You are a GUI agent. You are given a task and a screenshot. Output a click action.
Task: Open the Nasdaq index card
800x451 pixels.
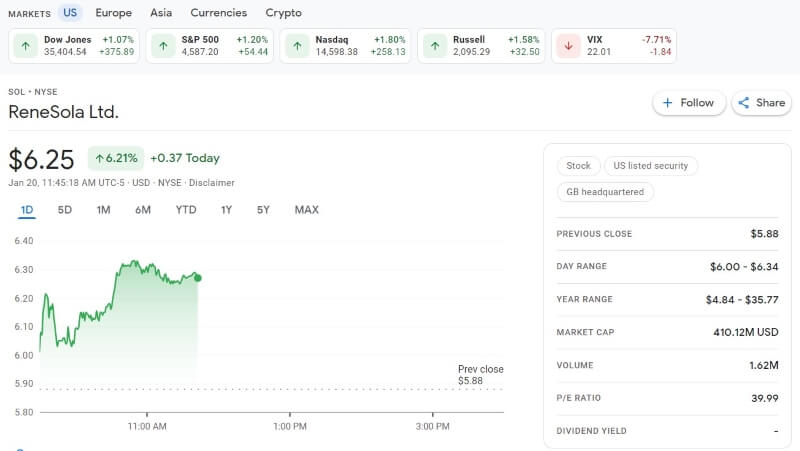point(345,46)
